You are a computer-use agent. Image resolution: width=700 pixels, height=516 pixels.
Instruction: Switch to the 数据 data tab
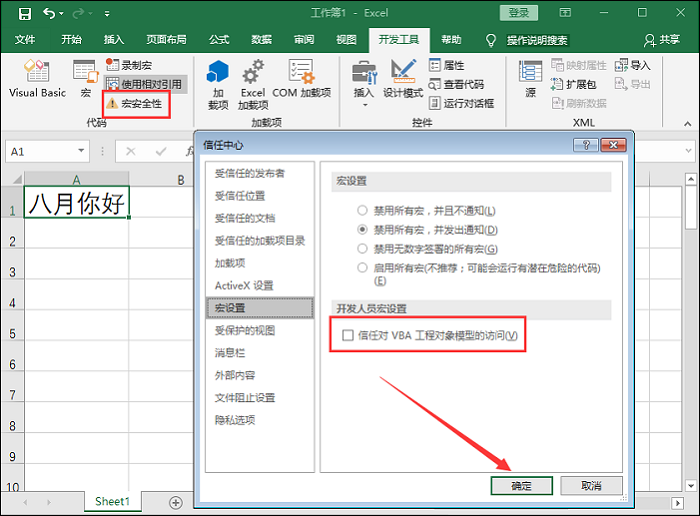tap(261, 40)
